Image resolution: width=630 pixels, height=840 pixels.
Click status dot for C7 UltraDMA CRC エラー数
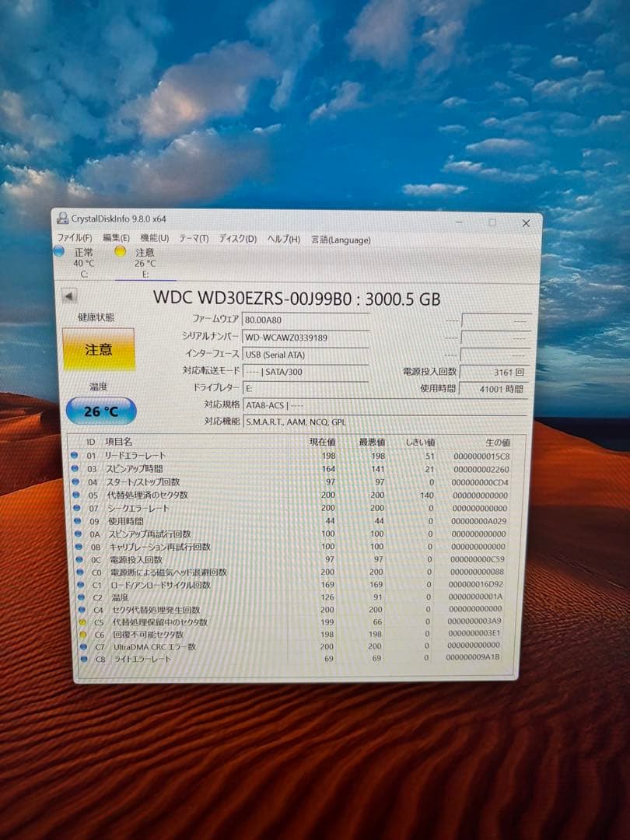(x=83, y=646)
